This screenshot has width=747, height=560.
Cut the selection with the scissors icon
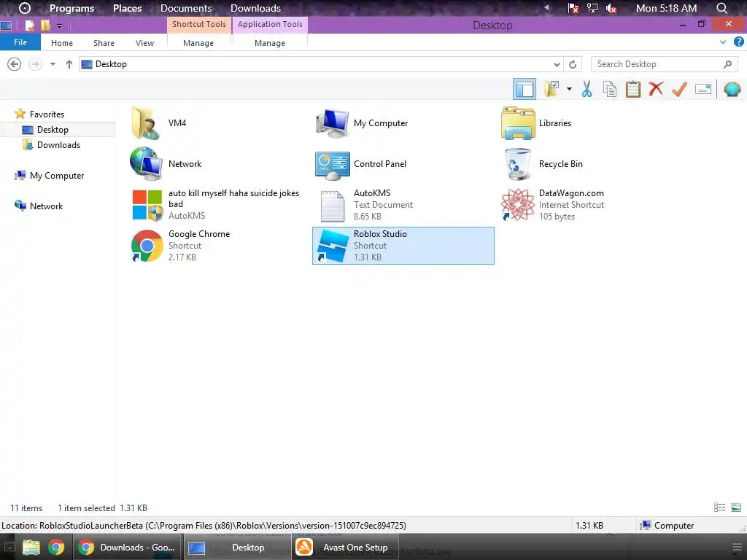pyautogui.click(x=587, y=89)
